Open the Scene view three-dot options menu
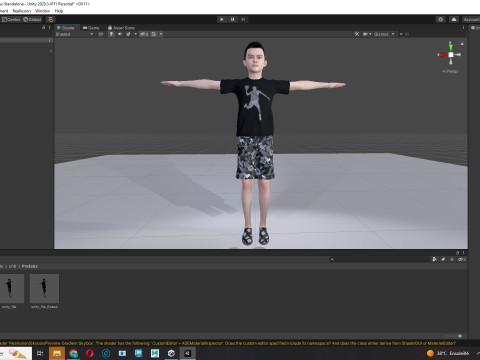Screen dimensions: 480x360 point(463,28)
